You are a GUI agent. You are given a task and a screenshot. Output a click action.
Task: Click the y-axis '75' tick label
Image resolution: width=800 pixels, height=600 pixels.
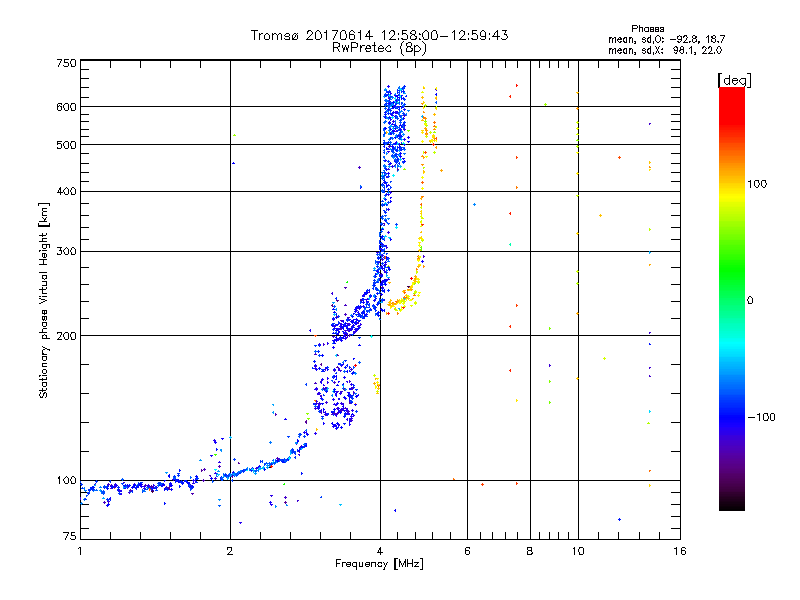(70, 536)
